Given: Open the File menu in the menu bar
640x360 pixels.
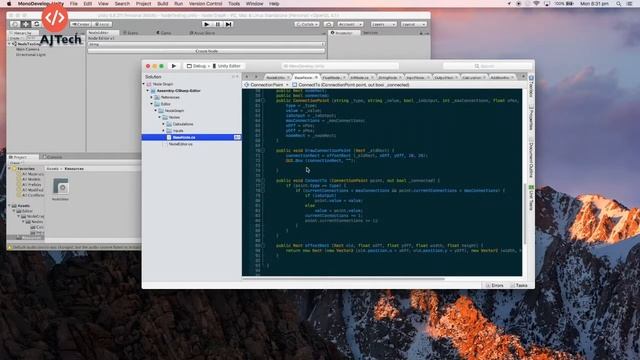Looking at the screenshot, I should pyautogui.click(x=73, y=4).
